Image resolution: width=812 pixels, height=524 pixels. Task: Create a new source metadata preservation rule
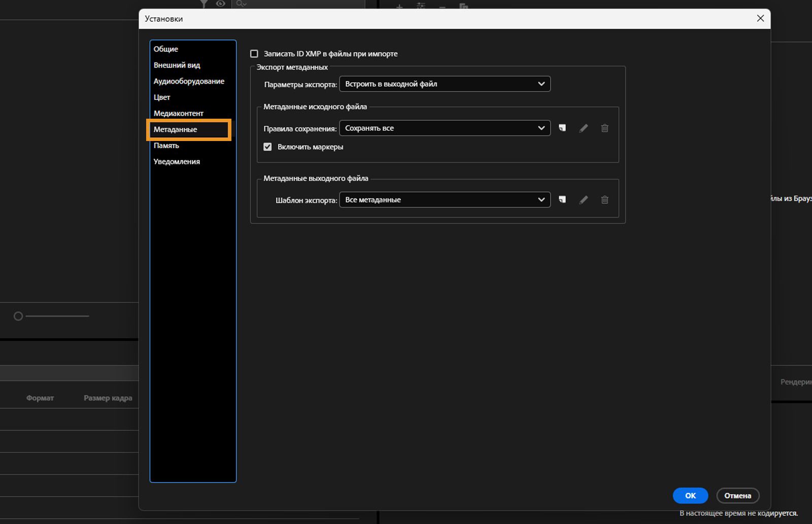click(x=562, y=128)
